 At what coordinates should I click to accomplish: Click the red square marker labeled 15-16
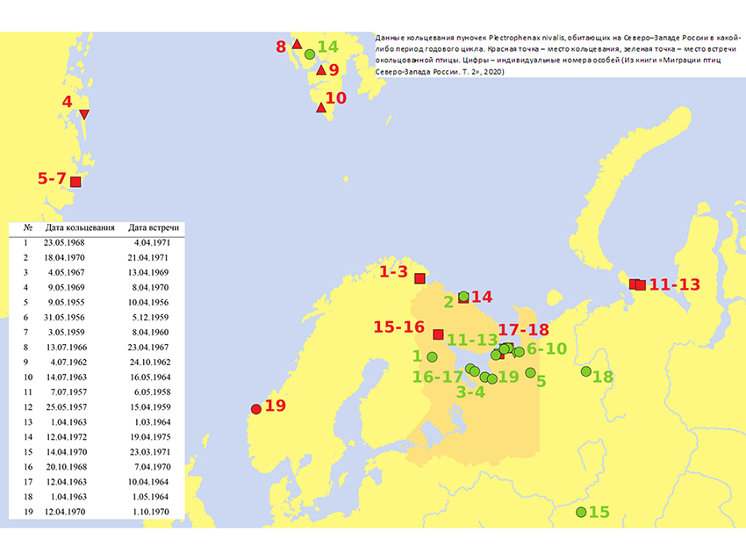point(438,334)
